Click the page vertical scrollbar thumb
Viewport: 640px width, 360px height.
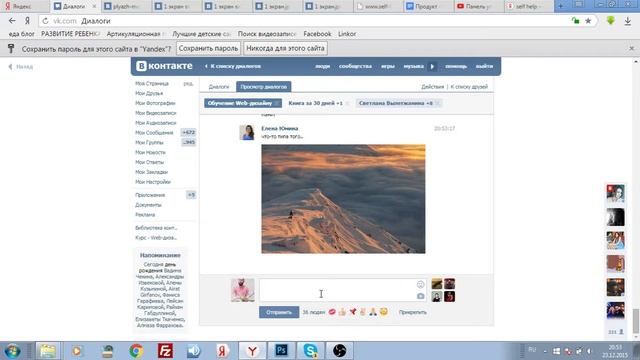point(636,321)
